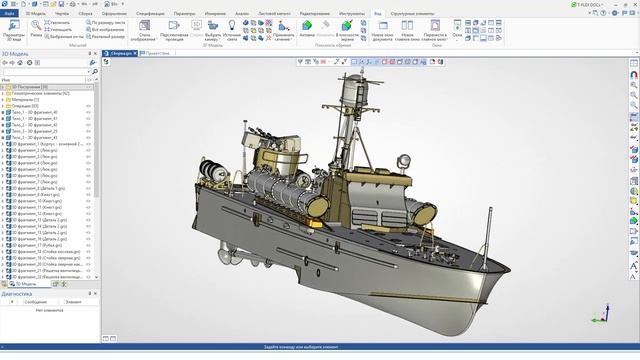The image size is (640, 360).
Task: Toggle visibility of 3D фрагмент_22 (Решетка)
Action: coord(88,277)
